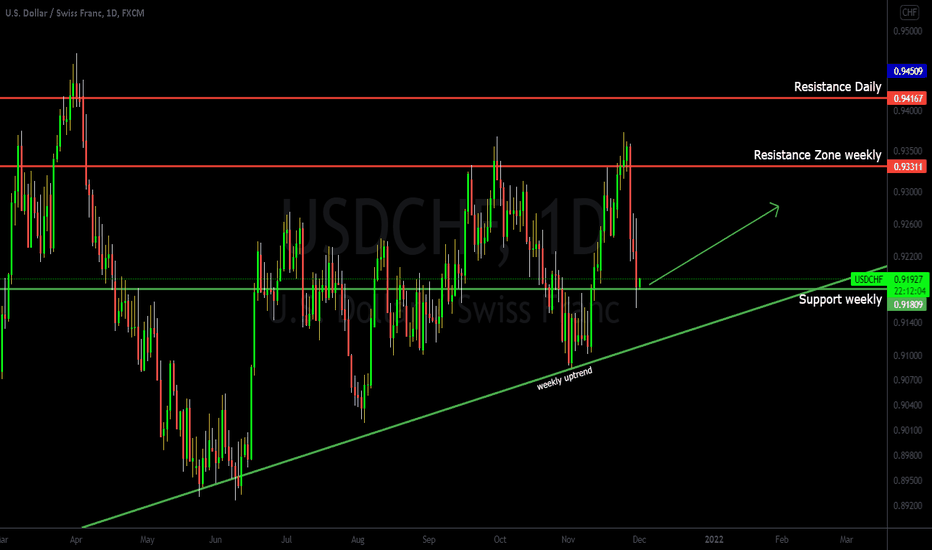932x550 pixels.
Task: Click the Resistance Zone weekly label
Action: [817, 155]
